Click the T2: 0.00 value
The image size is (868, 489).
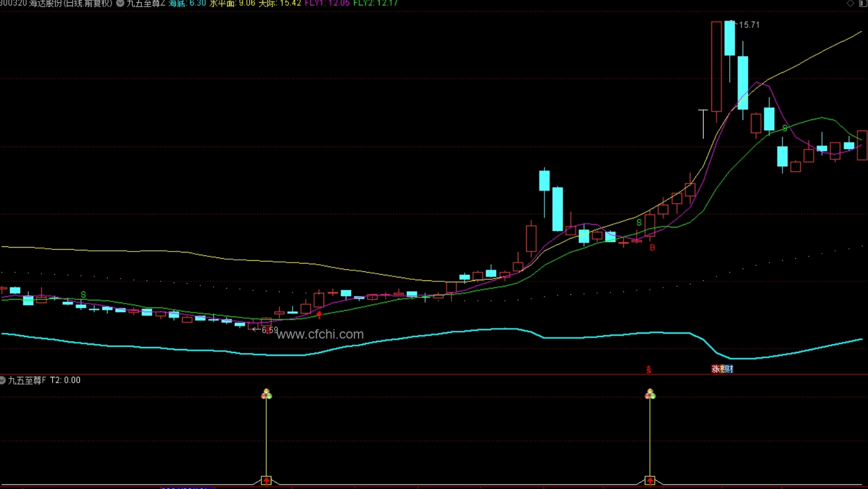pyautogui.click(x=65, y=380)
